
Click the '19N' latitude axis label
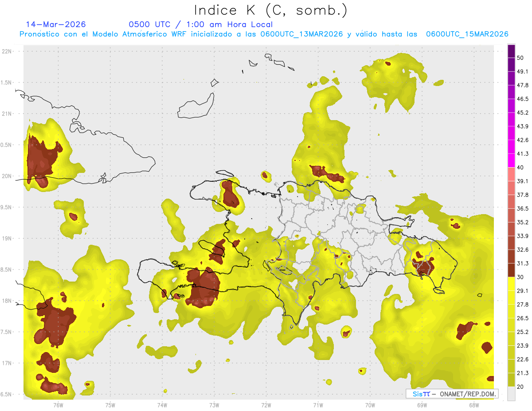tap(8, 239)
